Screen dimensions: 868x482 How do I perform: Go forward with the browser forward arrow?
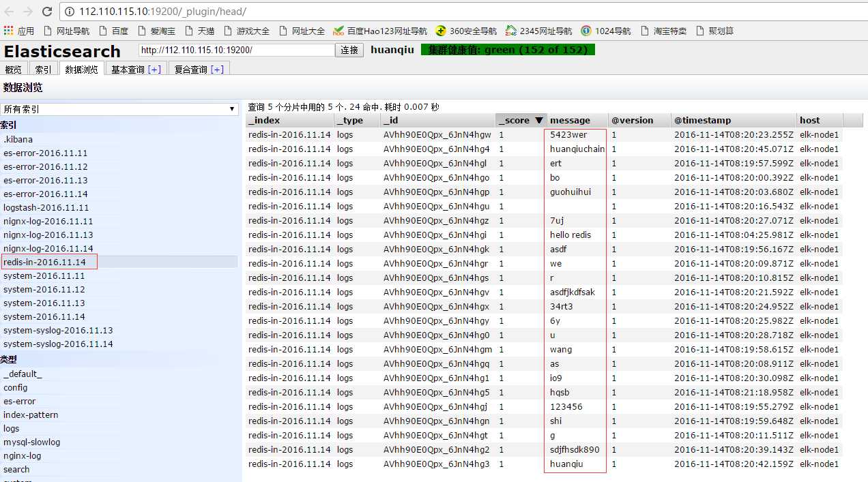pyautogui.click(x=28, y=12)
